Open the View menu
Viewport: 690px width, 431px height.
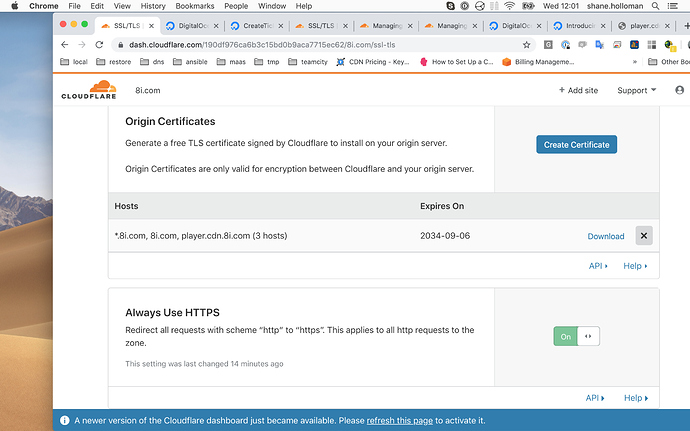(x=122, y=6)
